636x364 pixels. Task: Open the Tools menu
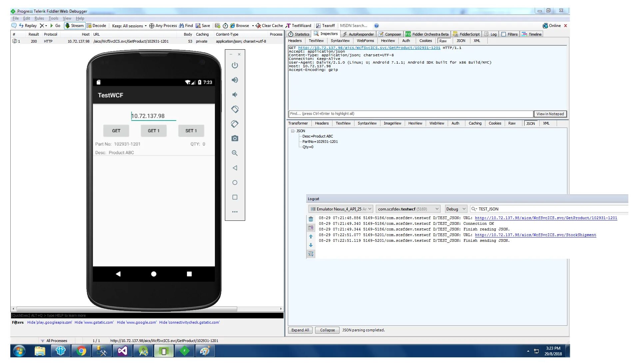(53, 18)
